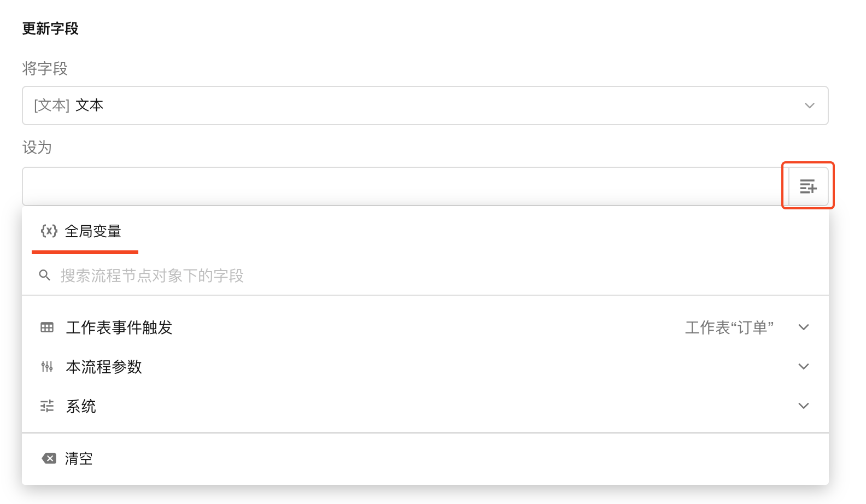Select the 工作表事件触发 entry

(x=119, y=327)
